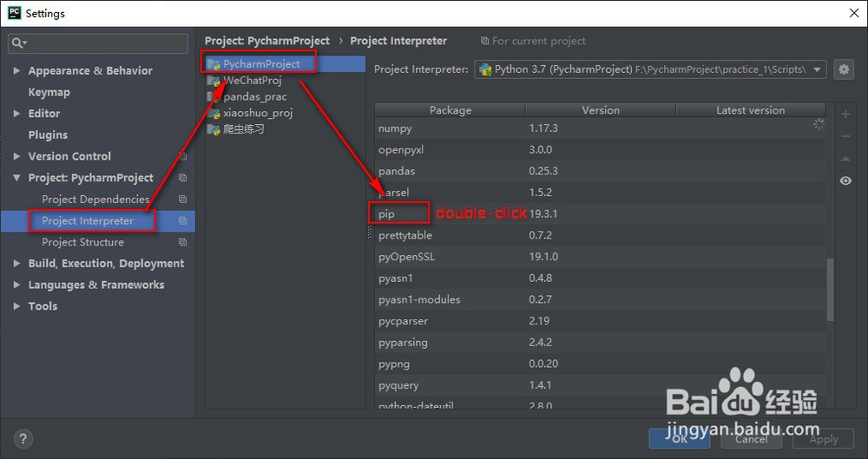
Task: Select the pycparser package row
Action: coord(600,321)
